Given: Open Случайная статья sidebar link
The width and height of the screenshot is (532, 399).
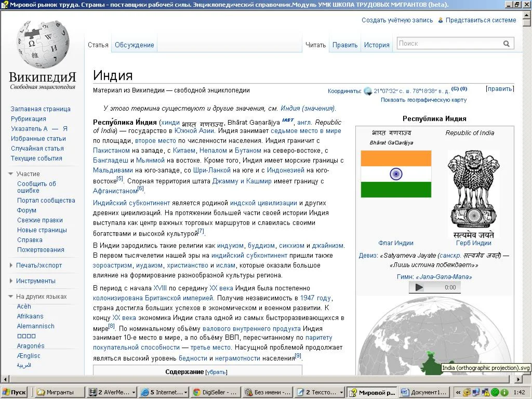Looking at the screenshot, I should 37,148.
